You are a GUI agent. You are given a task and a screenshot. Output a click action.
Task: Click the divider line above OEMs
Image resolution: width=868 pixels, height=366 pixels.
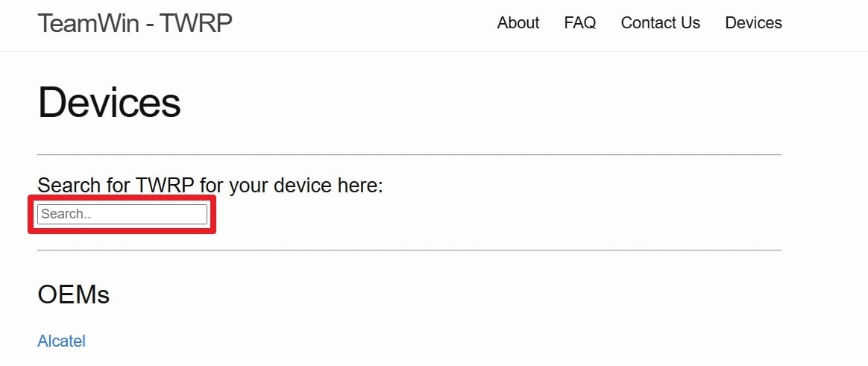click(x=409, y=250)
